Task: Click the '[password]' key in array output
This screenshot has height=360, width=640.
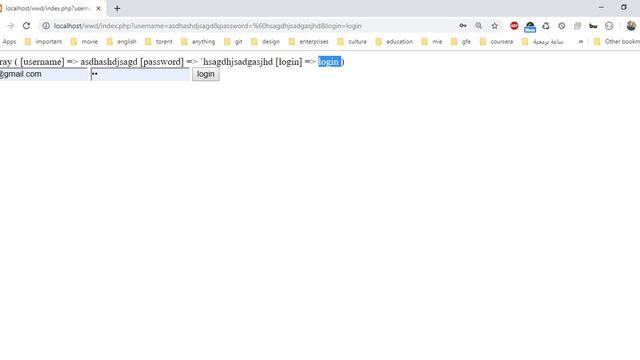Action: (162, 62)
